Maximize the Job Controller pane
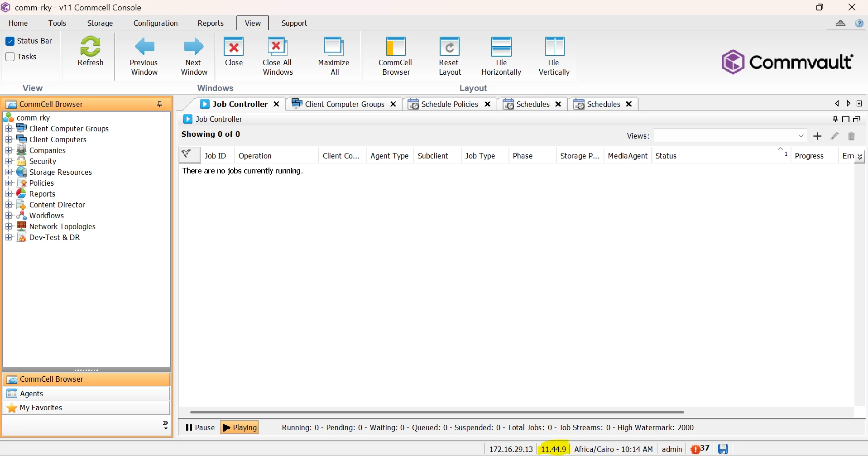868x456 pixels. click(x=846, y=119)
